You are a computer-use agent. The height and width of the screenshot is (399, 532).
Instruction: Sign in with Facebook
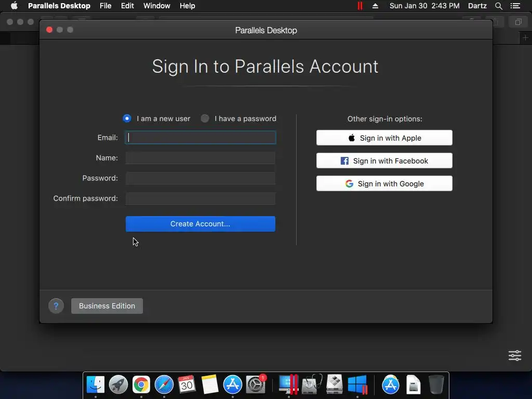click(384, 161)
